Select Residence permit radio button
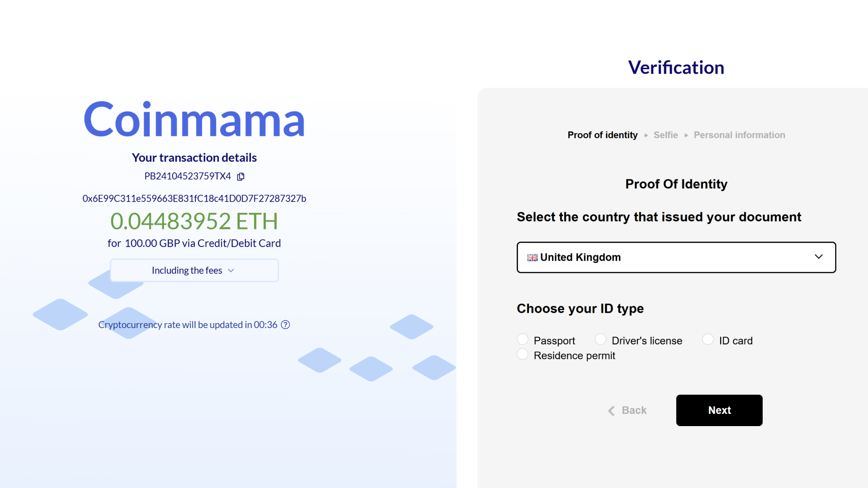This screenshot has width=868, height=488. 523,355
